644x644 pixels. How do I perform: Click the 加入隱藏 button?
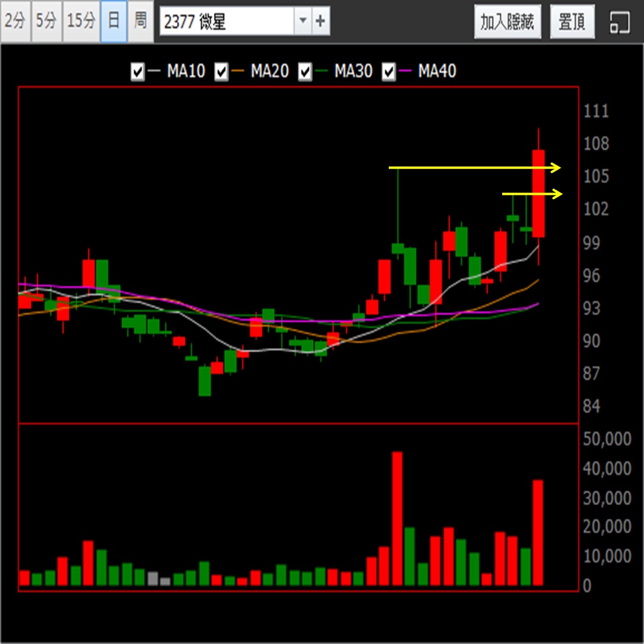tap(507, 21)
